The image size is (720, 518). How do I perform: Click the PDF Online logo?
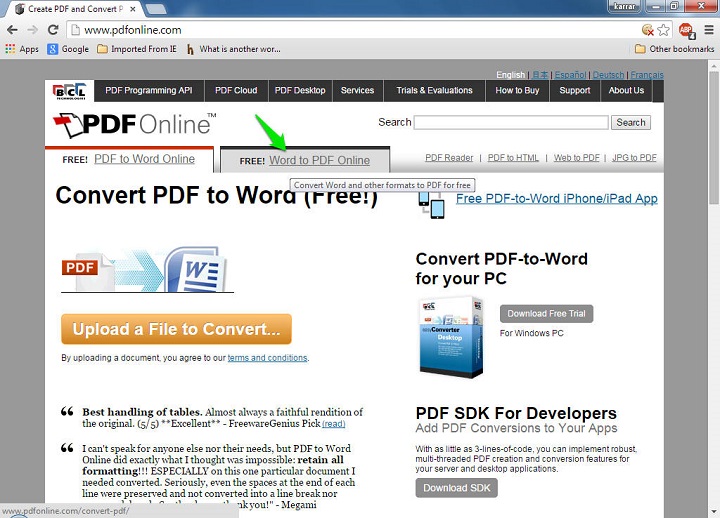pyautogui.click(x=134, y=124)
